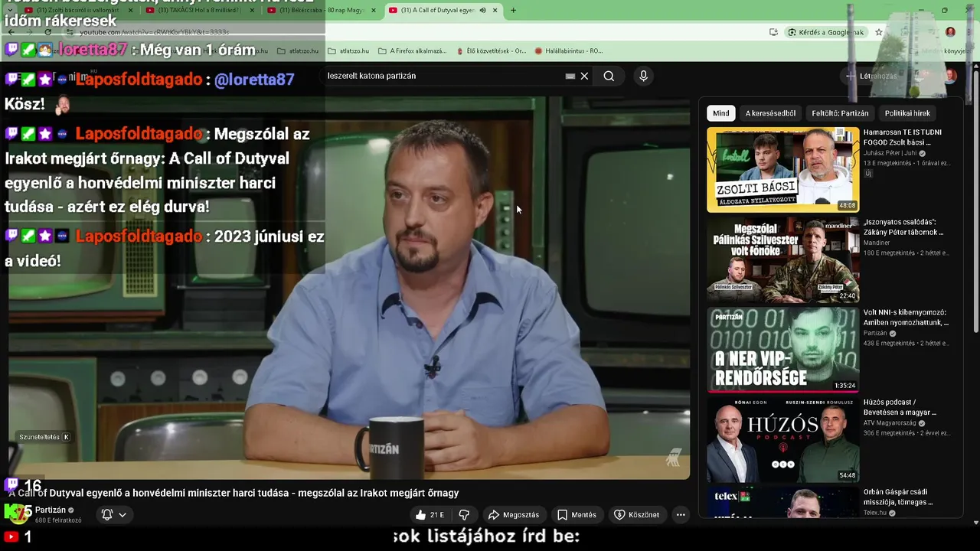This screenshot has height=551, width=980.
Task: Open the A NER VIP-RENDŐRSÉGE thumbnail
Action: click(782, 350)
